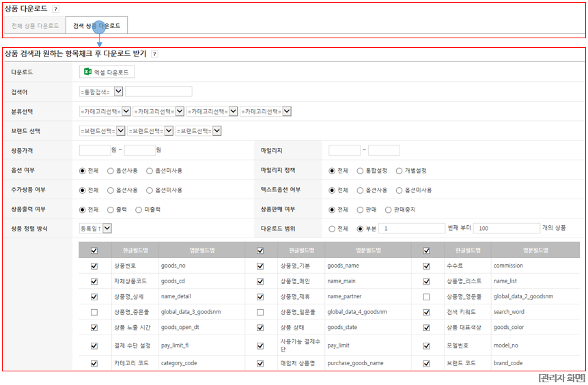Open the second 브랜드선택 dropdown
Image resolution: width=588 pixels, height=385 pixels.
[150, 131]
